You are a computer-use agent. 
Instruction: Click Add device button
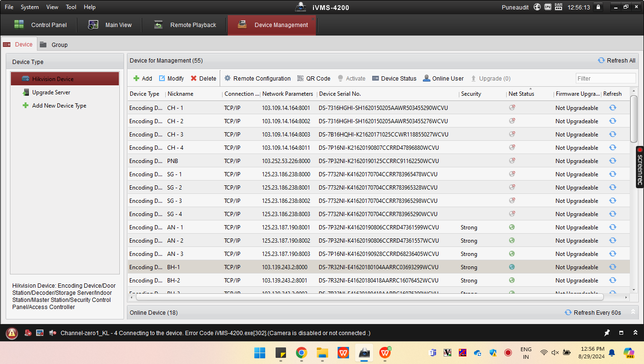click(x=143, y=79)
